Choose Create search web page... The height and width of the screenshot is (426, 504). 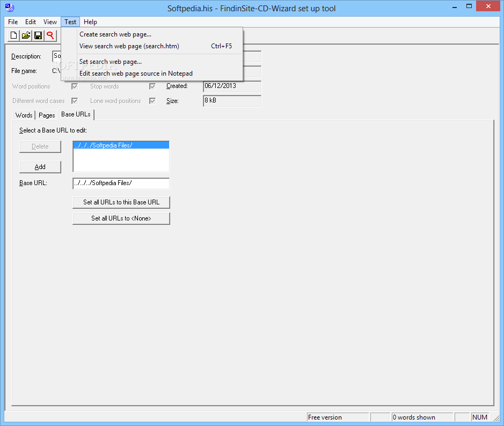pyautogui.click(x=152, y=34)
